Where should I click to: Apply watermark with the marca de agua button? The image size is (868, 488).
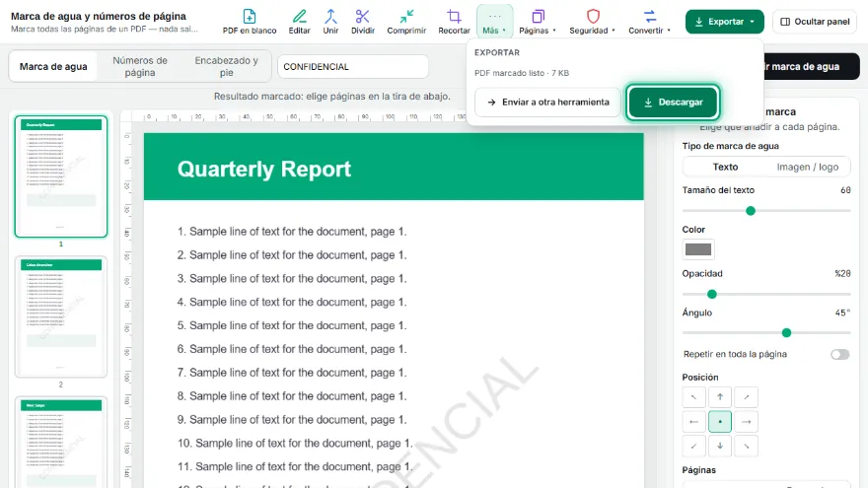coord(812,66)
